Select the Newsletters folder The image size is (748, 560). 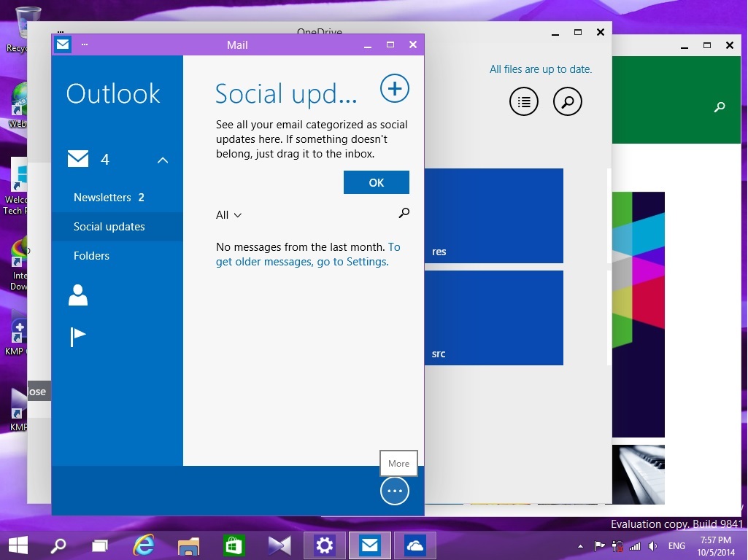117,198
